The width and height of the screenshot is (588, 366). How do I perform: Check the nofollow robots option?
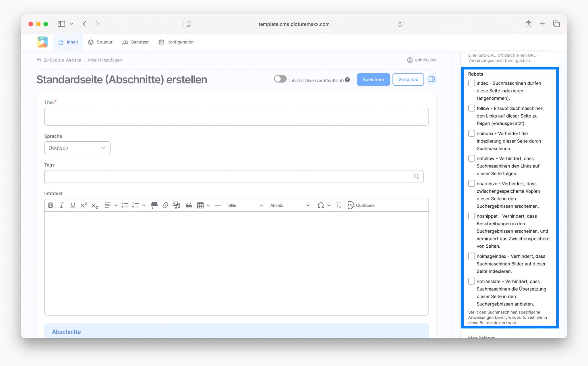[x=471, y=158]
